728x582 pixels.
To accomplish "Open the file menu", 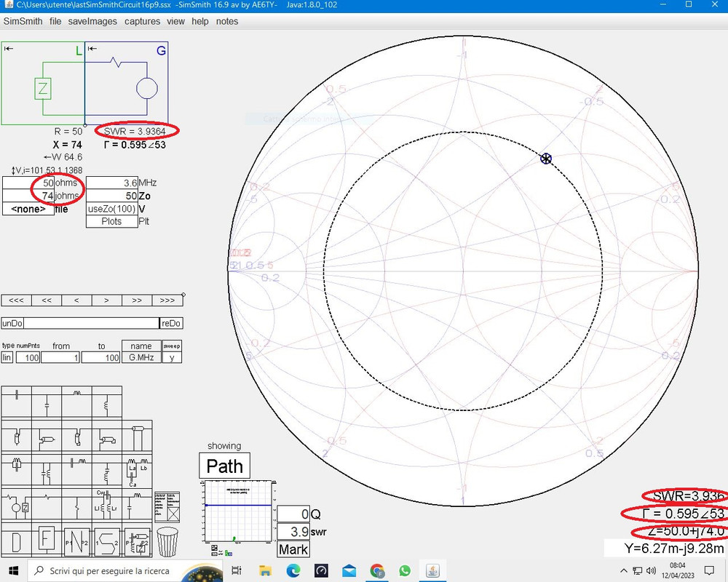I will click(55, 21).
